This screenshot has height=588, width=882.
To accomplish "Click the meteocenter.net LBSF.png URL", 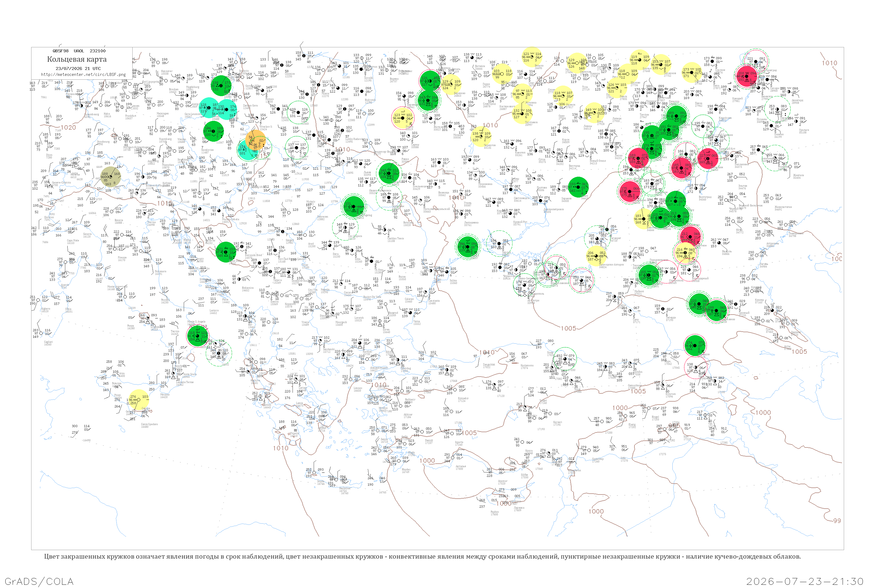I will point(83,75).
